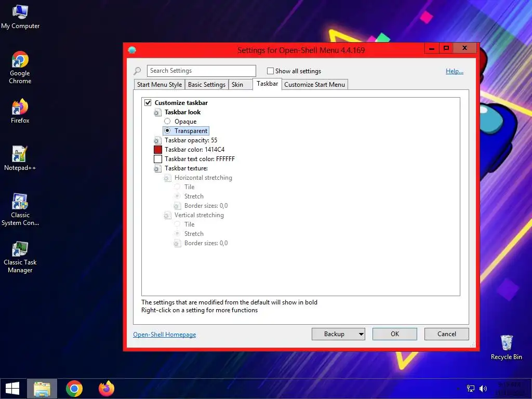Click the white Taskbar text color swatch

(x=158, y=159)
